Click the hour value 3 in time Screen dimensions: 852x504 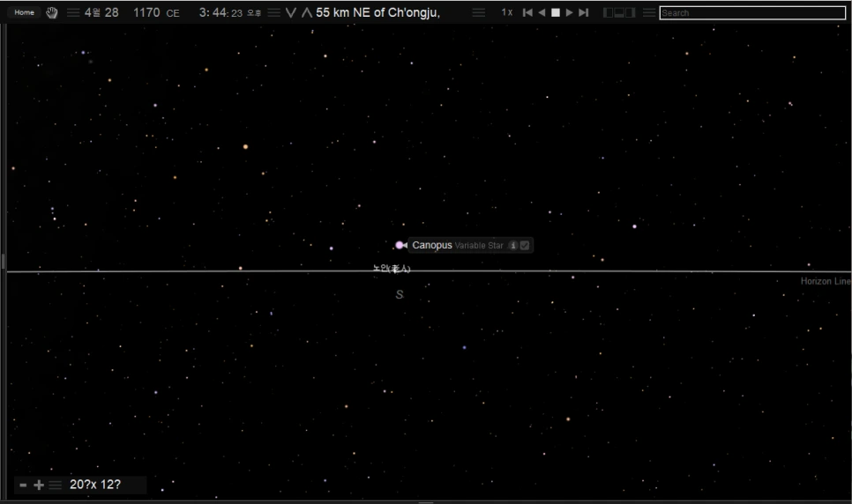pos(203,12)
